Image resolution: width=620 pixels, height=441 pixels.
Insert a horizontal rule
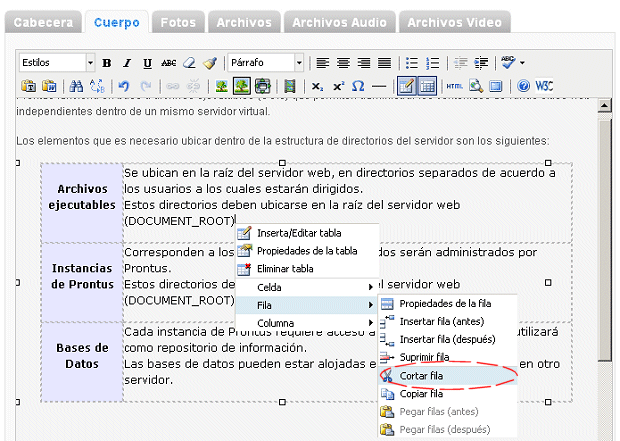[x=379, y=86]
